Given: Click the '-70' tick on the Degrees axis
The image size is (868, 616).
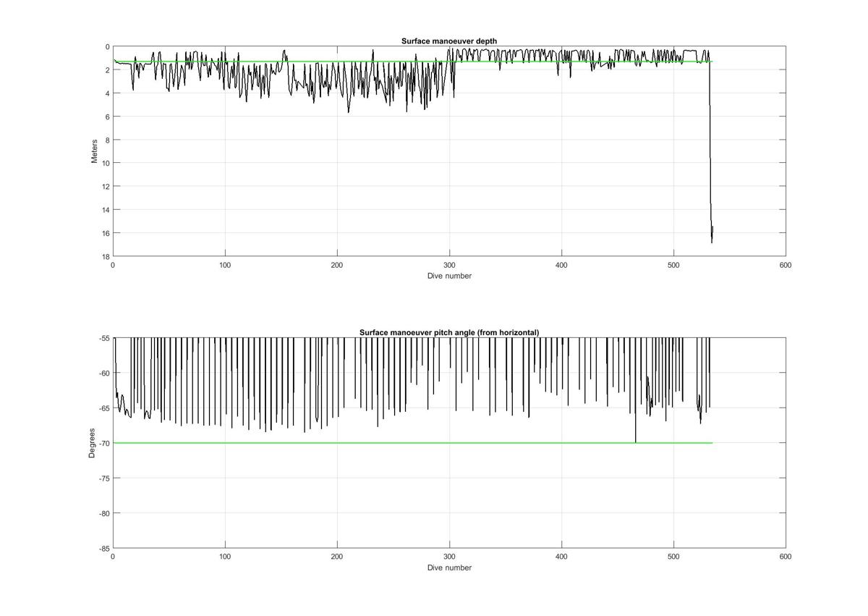Looking at the screenshot, I should pyautogui.click(x=103, y=443).
